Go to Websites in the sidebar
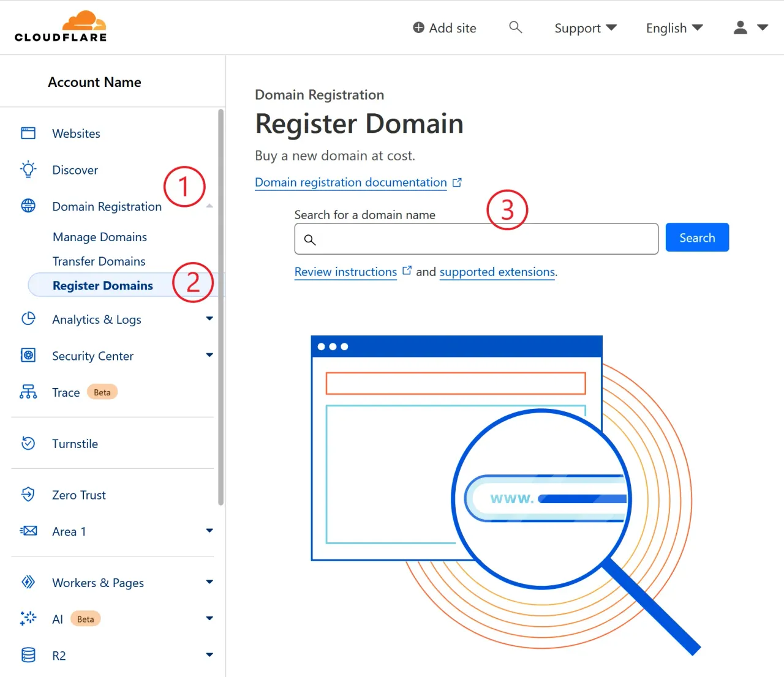Screen dimensions: 784x677 76,133
